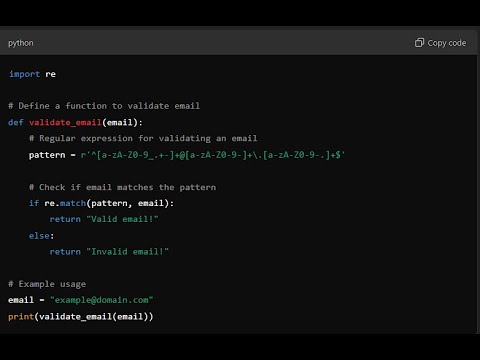The width and height of the screenshot is (480, 360).
Task: Click the comment 'Regular expression for validating an email'
Action: 143,138
